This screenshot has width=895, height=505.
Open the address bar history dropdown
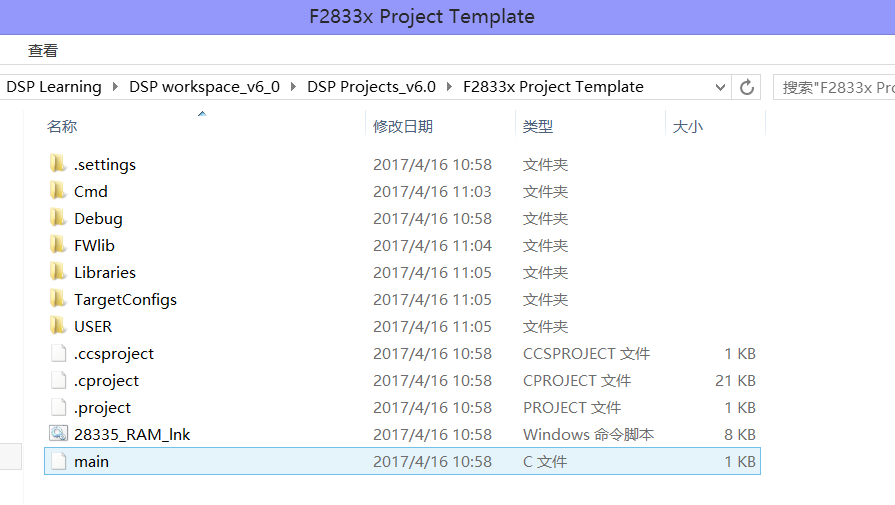coord(721,87)
